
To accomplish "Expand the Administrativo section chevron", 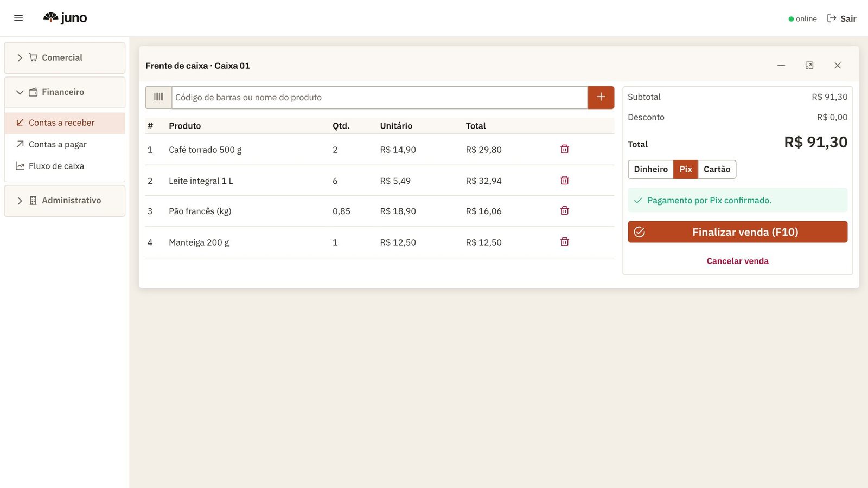I will (x=20, y=201).
